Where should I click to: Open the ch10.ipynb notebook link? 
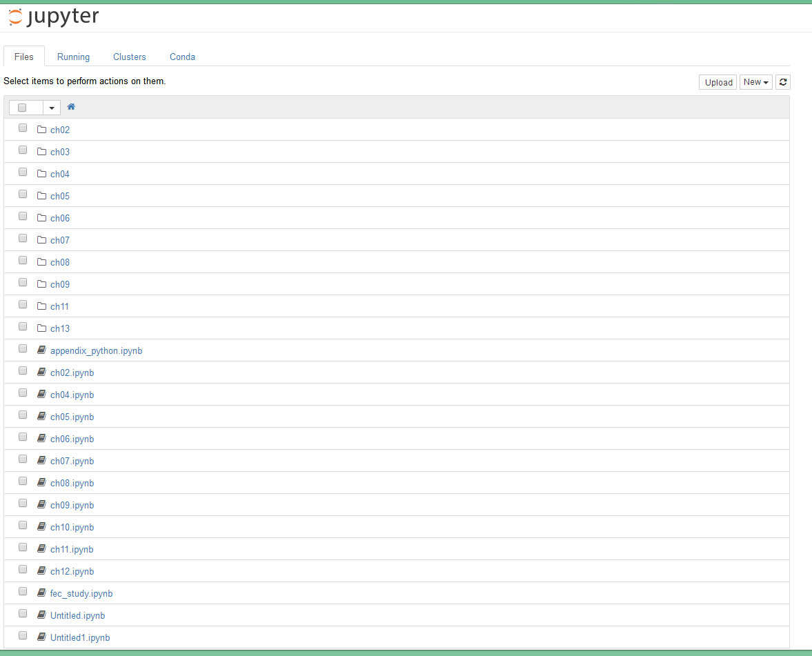[x=72, y=527]
